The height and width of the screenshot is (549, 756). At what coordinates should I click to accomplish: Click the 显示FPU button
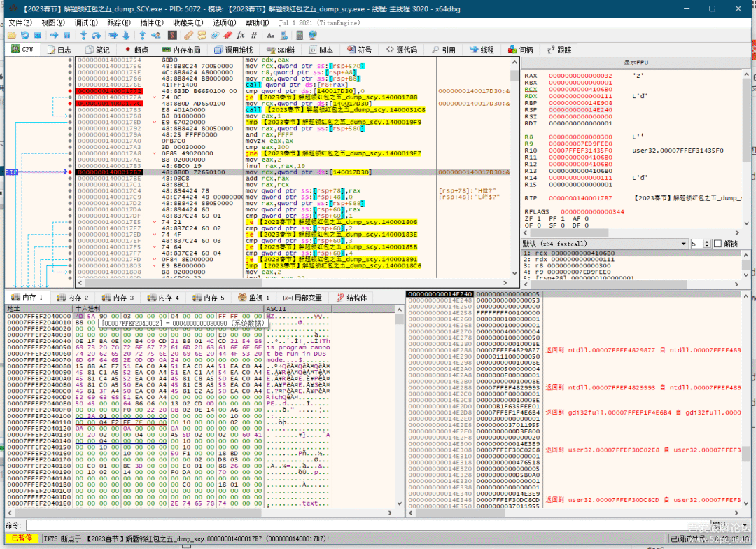[x=636, y=62]
